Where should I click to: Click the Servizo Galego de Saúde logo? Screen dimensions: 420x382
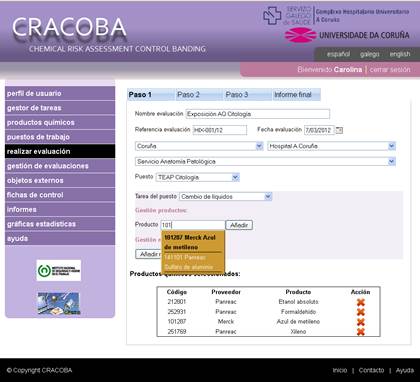coord(287,15)
